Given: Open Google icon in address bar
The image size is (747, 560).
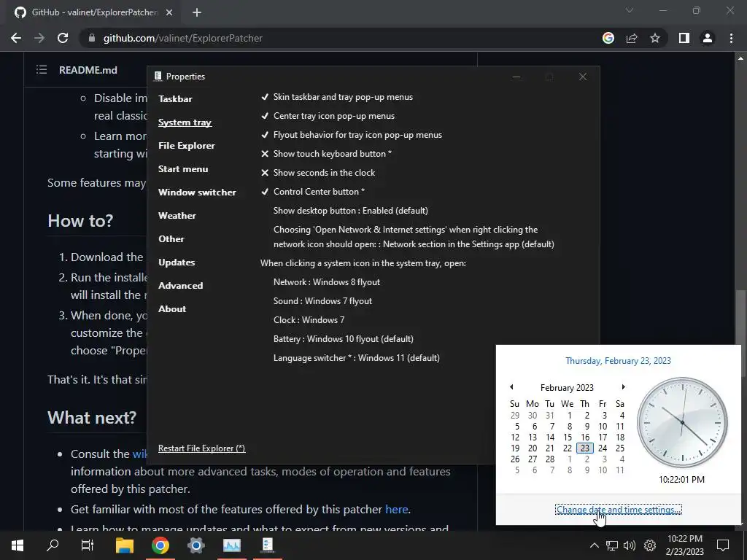Looking at the screenshot, I should click(x=608, y=38).
